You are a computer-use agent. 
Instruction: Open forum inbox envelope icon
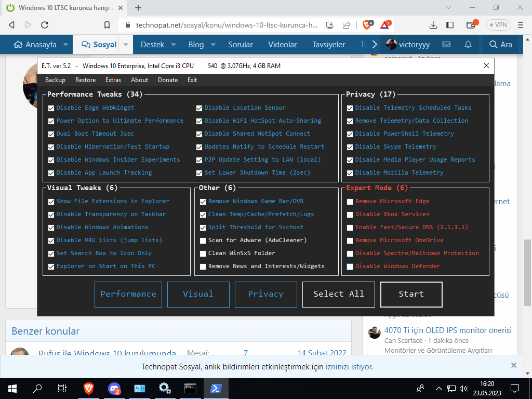[446, 45]
